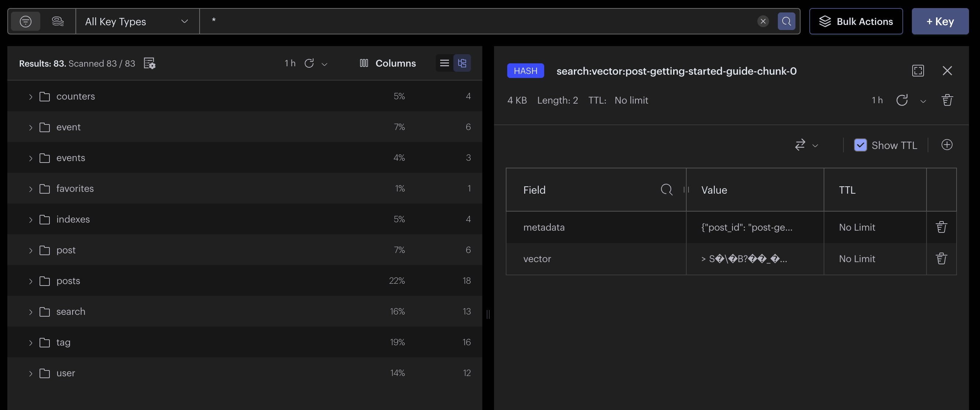Open the Columns menu
The width and height of the screenshot is (980, 410).
(x=388, y=63)
